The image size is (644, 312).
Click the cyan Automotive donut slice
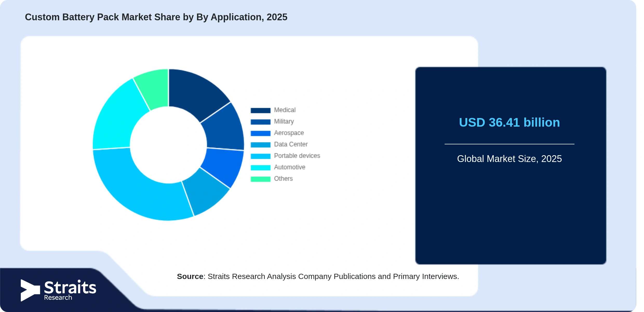pos(117,117)
